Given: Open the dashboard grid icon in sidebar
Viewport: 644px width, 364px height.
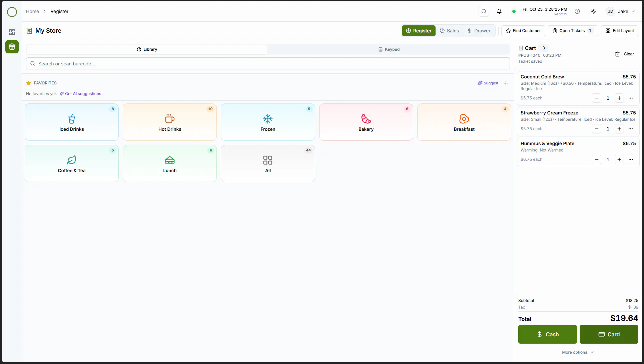Looking at the screenshot, I should point(12,32).
